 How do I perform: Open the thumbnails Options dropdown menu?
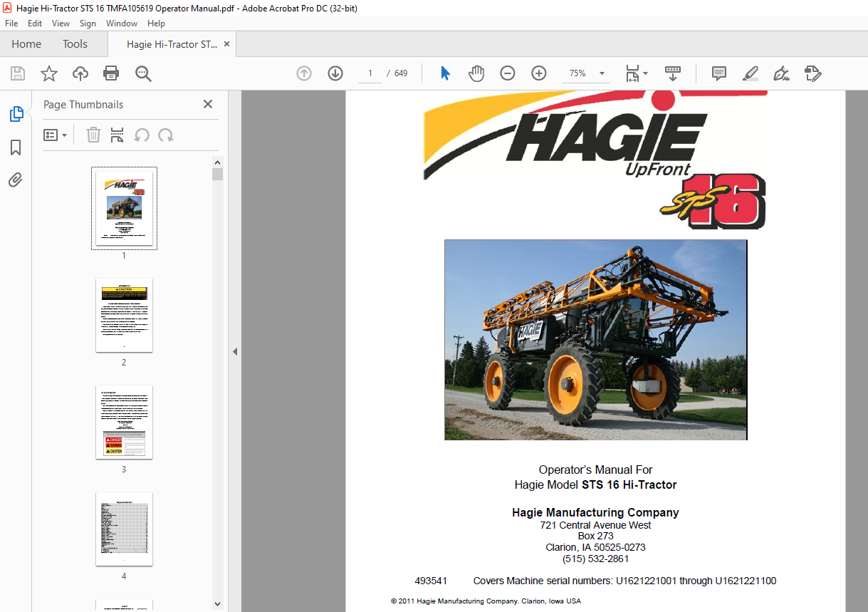click(x=56, y=135)
